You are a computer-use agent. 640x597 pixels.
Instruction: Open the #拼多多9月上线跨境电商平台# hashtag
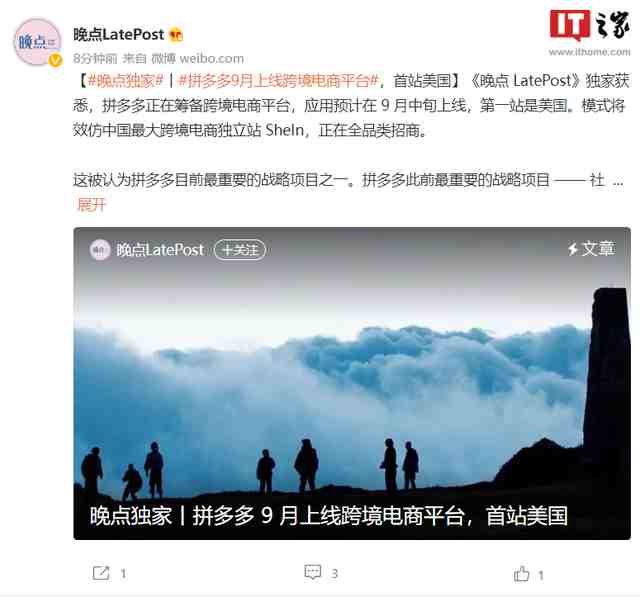pos(279,81)
